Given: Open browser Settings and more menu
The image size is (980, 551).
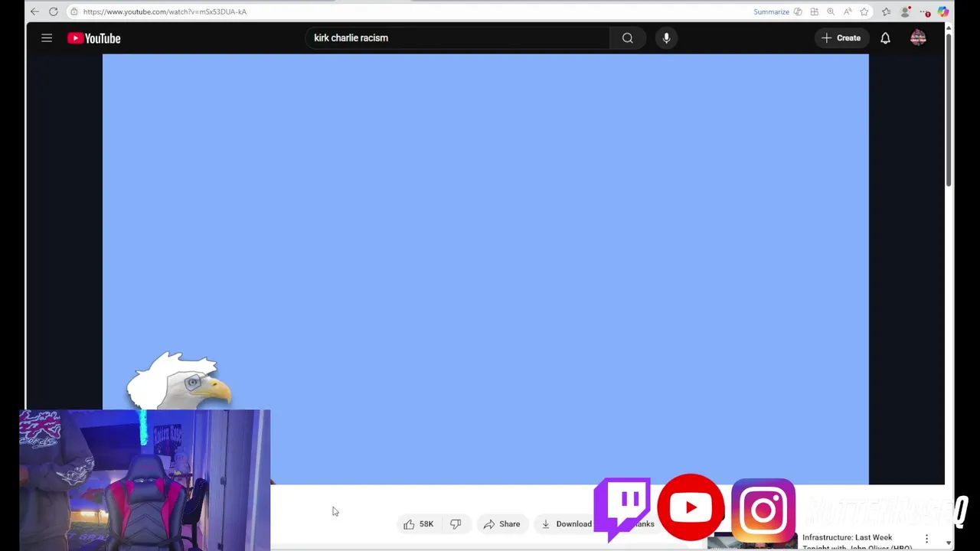Looking at the screenshot, I should (x=924, y=11).
